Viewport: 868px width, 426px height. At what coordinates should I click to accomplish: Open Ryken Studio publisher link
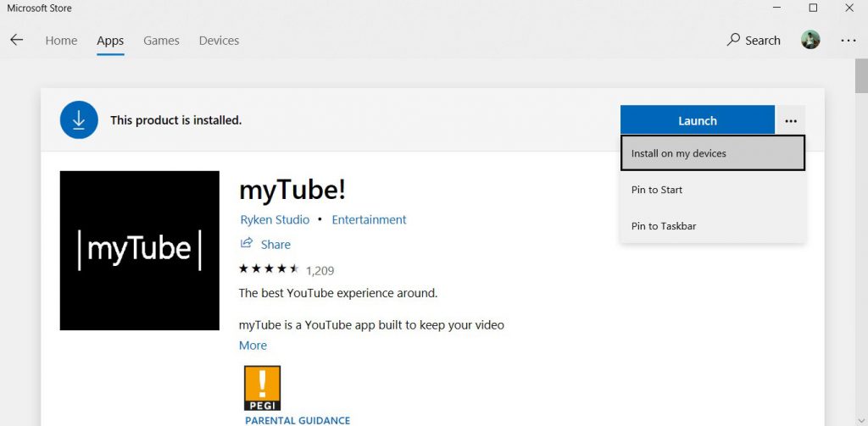(x=275, y=219)
